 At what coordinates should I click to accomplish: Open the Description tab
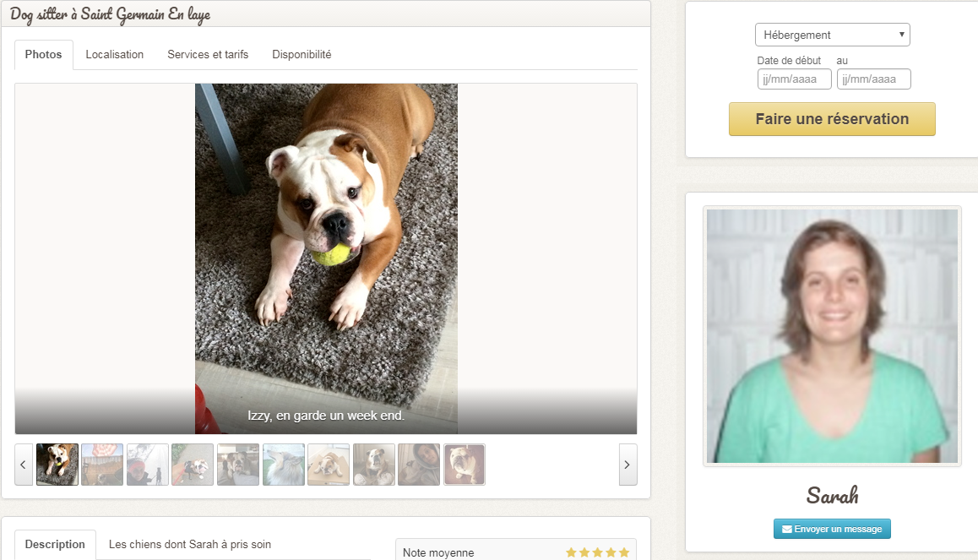coord(55,545)
